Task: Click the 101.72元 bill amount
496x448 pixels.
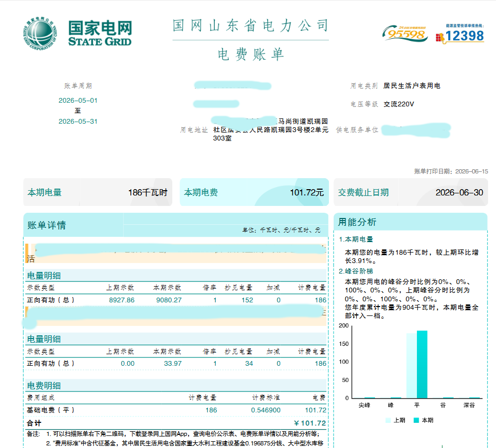Action: point(306,192)
